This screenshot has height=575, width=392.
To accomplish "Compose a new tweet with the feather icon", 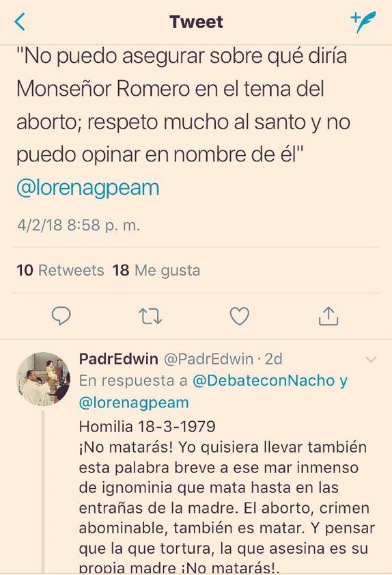I will coord(363,22).
